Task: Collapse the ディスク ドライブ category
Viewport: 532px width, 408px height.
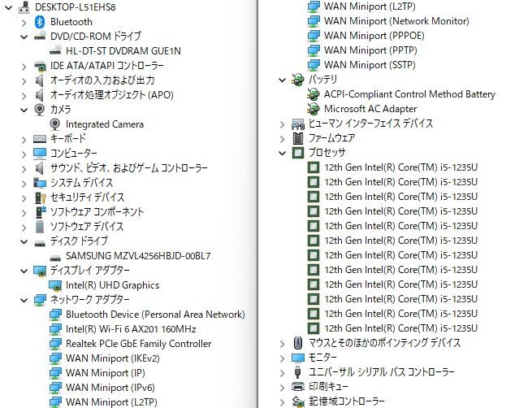Action: [24, 241]
